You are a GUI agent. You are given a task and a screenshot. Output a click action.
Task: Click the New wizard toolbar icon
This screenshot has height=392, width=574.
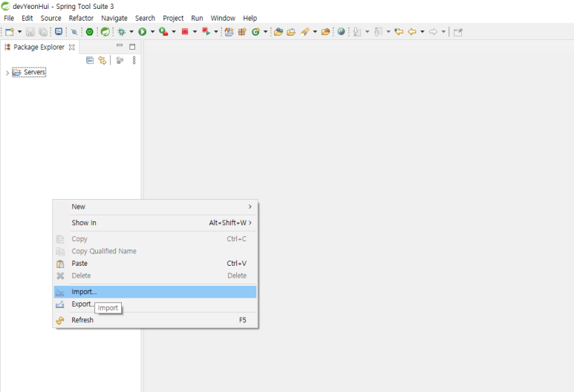(x=10, y=32)
